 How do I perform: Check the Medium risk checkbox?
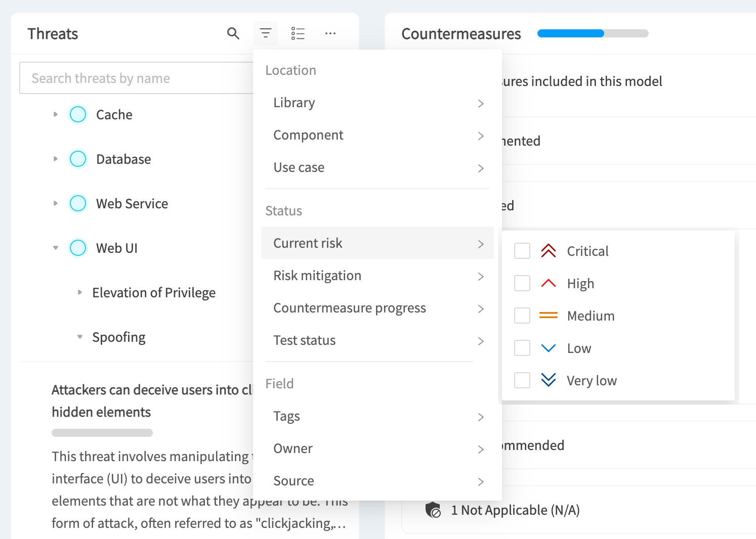click(x=522, y=316)
